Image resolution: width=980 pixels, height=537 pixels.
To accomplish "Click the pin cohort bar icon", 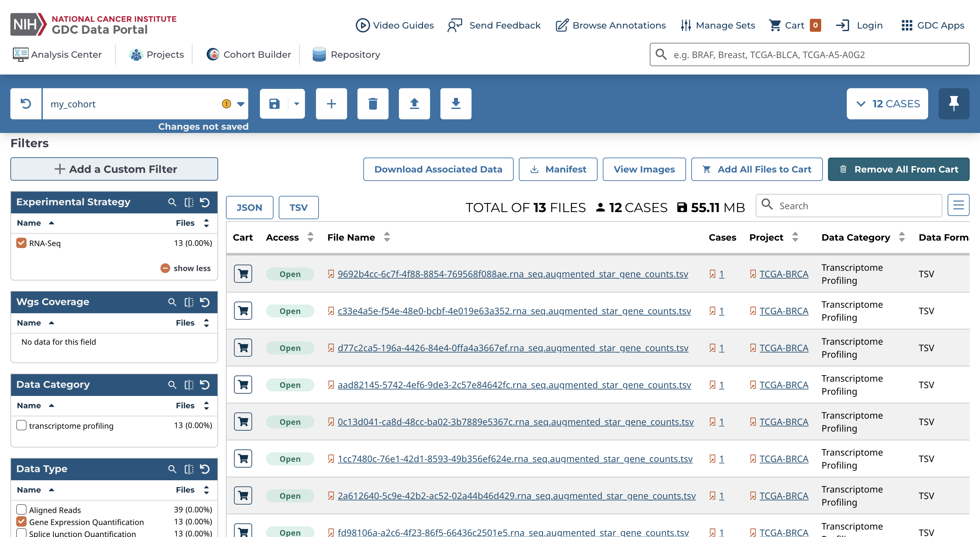I will (x=953, y=103).
